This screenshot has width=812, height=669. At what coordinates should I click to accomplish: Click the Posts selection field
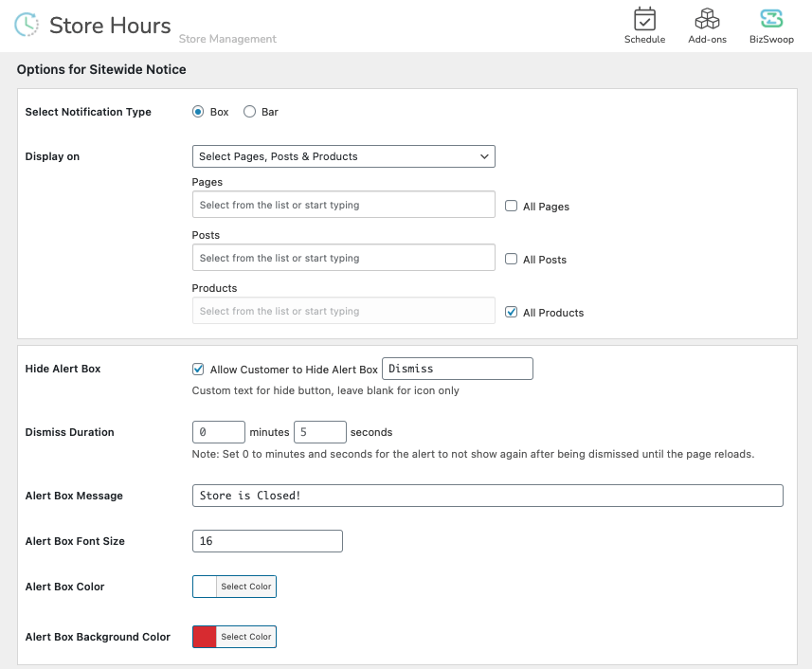coord(343,258)
